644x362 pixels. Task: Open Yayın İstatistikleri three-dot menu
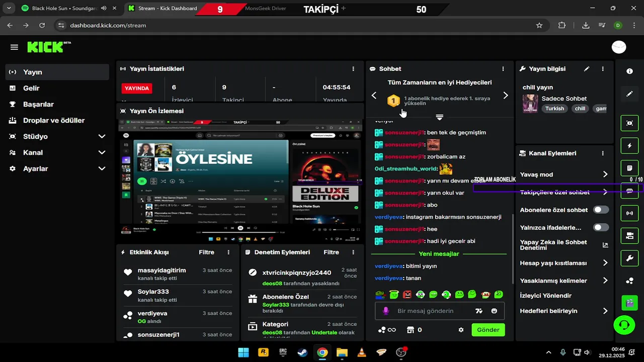pyautogui.click(x=353, y=69)
